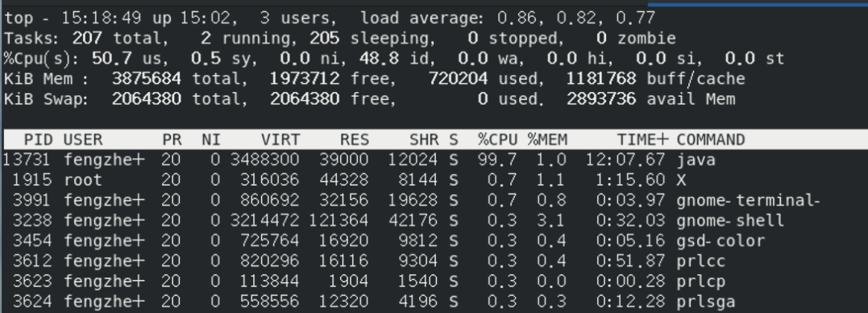Click the 3875684 total memory value
The width and height of the screenshot is (868, 313).
coord(146,79)
